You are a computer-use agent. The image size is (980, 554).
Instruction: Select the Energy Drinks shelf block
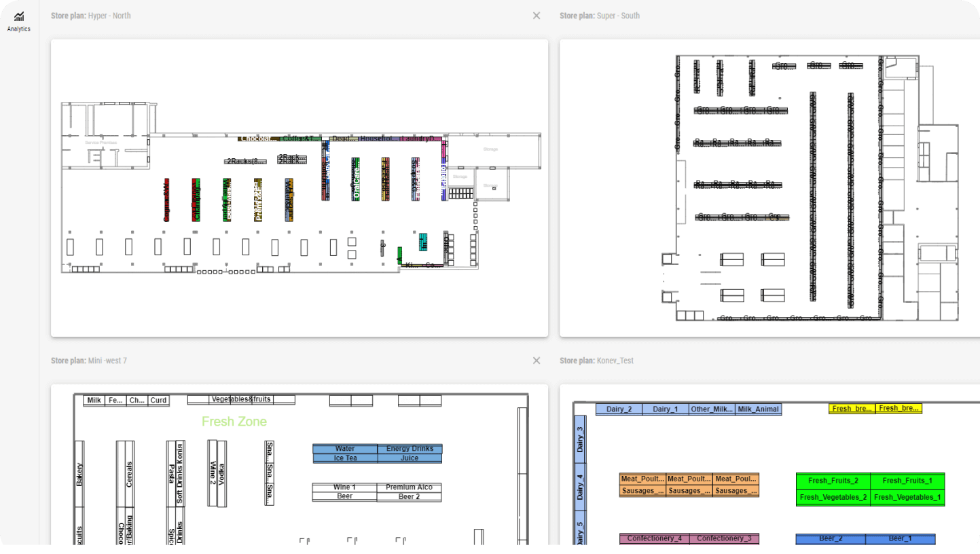click(x=410, y=449)
